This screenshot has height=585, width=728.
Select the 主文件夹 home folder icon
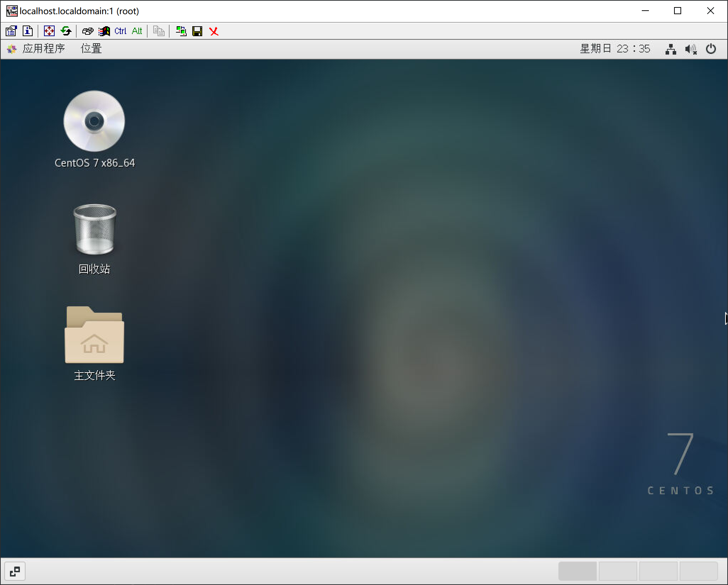coord(94,335)
